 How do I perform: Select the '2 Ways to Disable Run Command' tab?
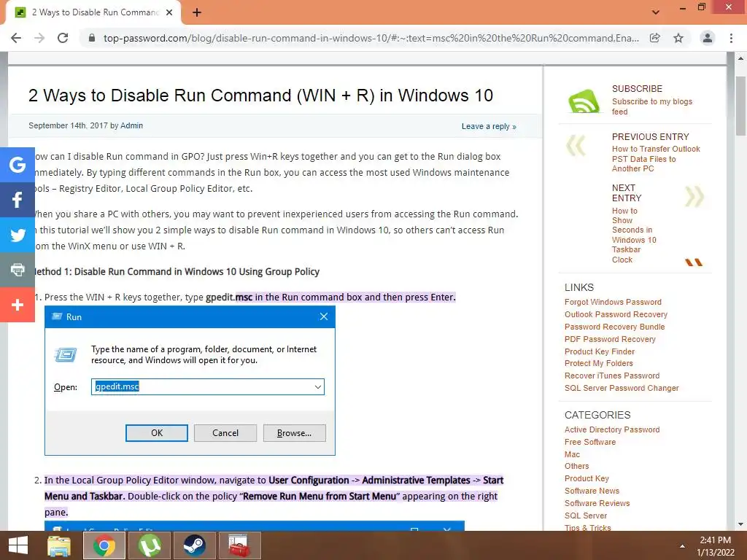coord(94,12)
